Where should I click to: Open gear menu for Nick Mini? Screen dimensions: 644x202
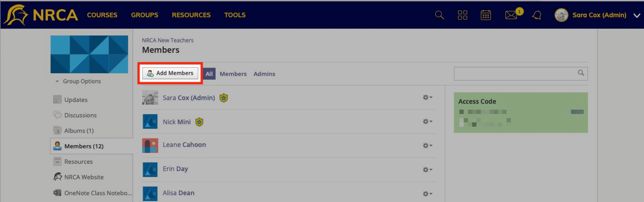click(x=427, y=121)
